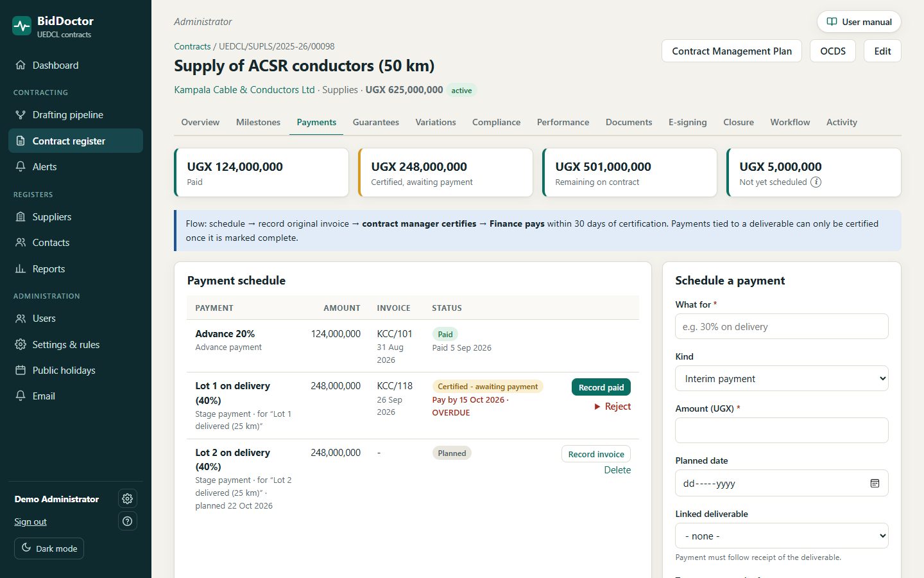
Task: Toggle Dark mode
Action: click(x=49, y=548)
